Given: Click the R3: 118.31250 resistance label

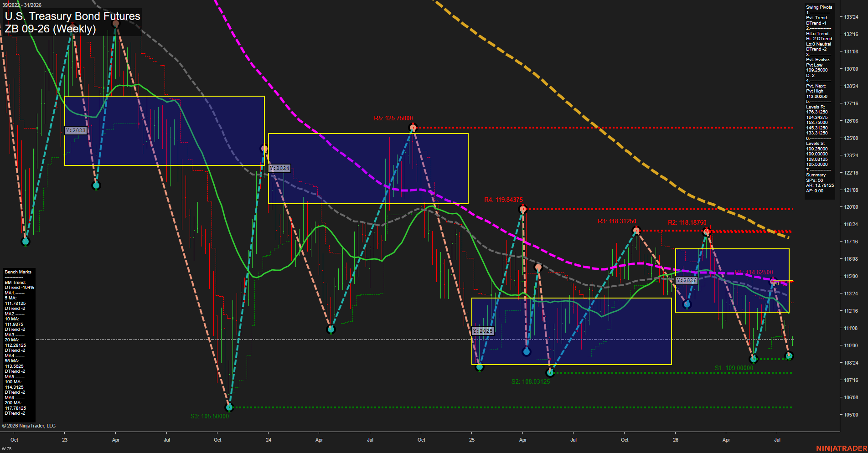Looking at the screenshot, I should click(617, 221).
